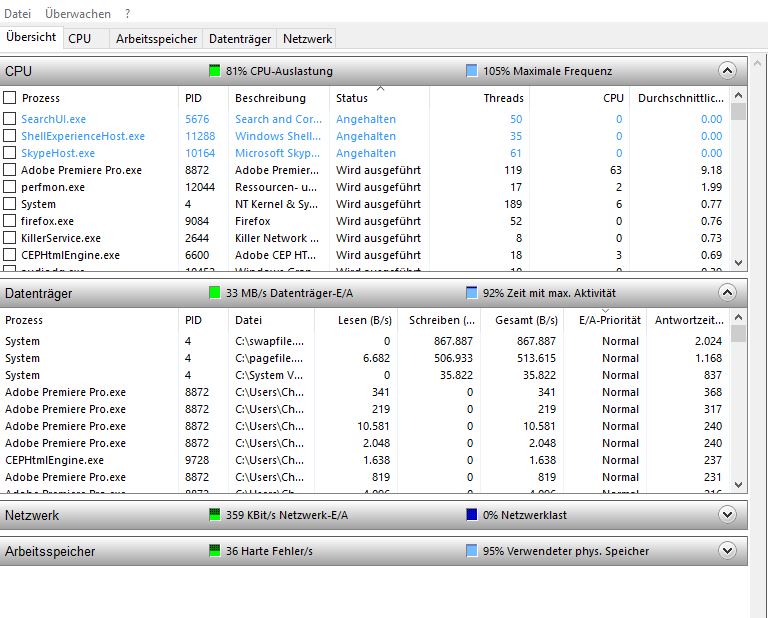Click the 10.581 Lesen value
Image resolution: width=768 pixels, height=618 pixels.
(373, 426)
